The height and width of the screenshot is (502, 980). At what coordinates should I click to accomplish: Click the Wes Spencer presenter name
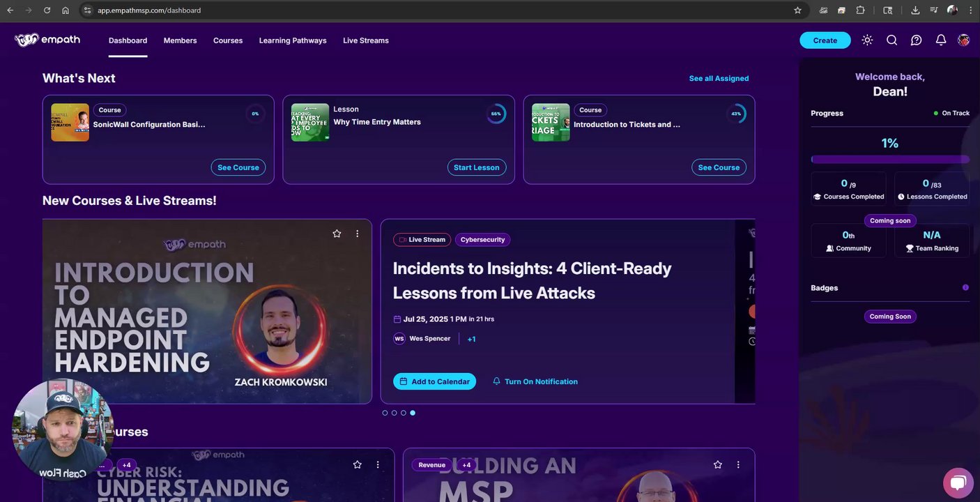click(x=430, y=339)
